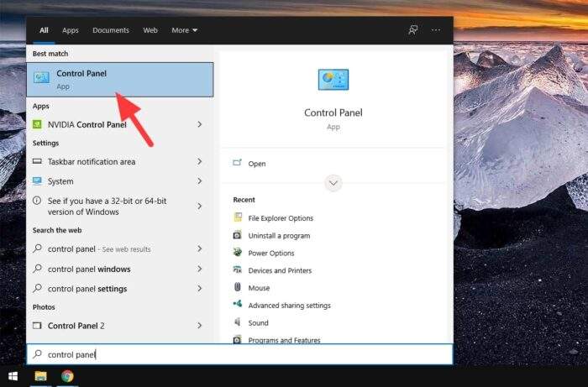588x387 pixels.
Task: Open Mouse recent item
Action: 259,288
